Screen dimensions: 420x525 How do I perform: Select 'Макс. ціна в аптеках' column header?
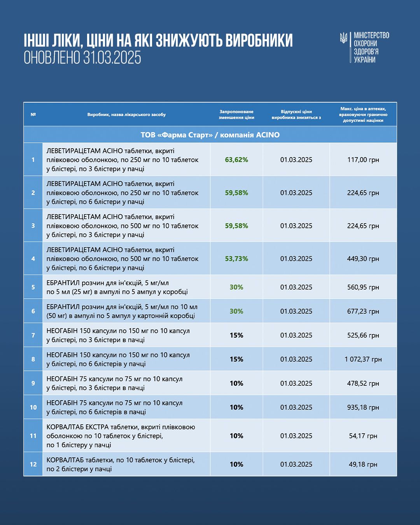pyautogui.click(x=363, y=114)
